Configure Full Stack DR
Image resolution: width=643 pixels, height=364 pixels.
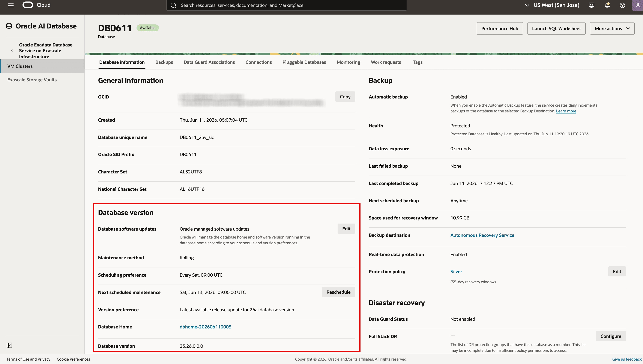click(611, 336)
